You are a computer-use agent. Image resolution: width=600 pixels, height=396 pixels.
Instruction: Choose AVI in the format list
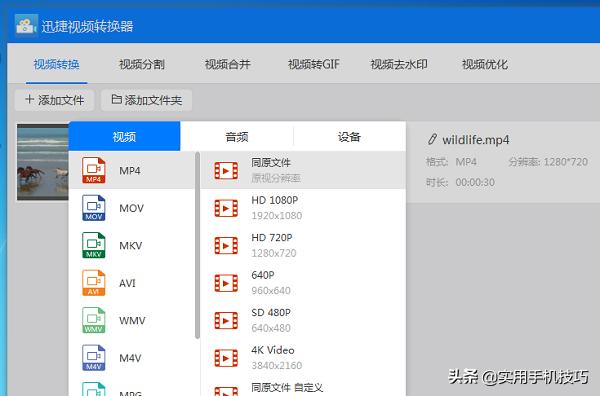click(x=132, y=283)
